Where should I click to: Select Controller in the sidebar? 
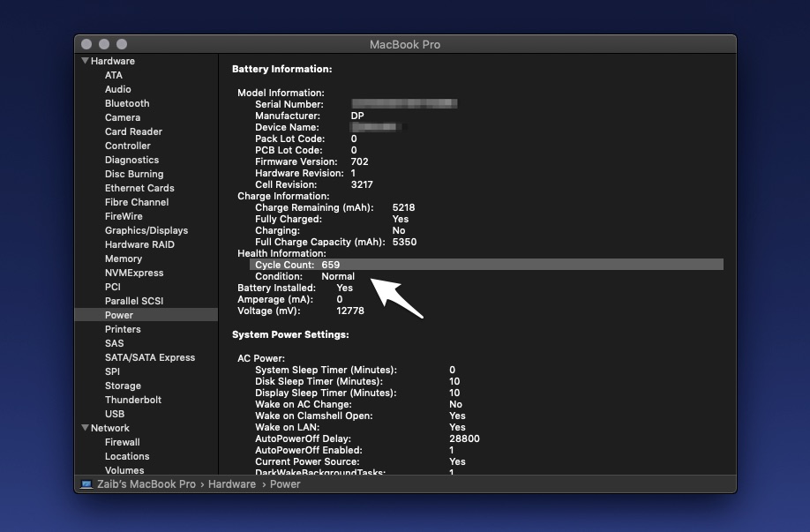click(x=128, y=146)
